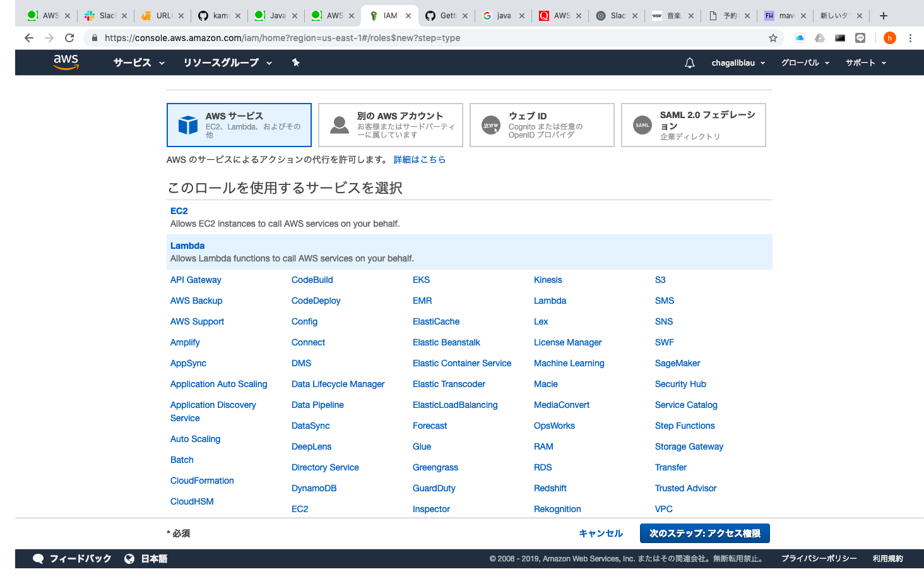Viewport: 924px width, 586px height.
Task: Choose the highlighted Lambda service row
Action: point(470,252)
